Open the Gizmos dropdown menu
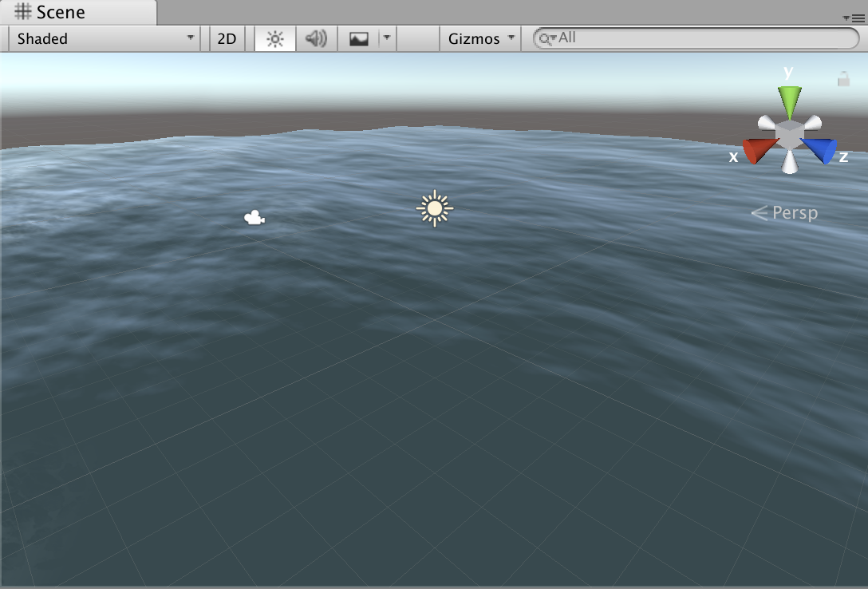868x589 pixels. (x=480, y=38)
